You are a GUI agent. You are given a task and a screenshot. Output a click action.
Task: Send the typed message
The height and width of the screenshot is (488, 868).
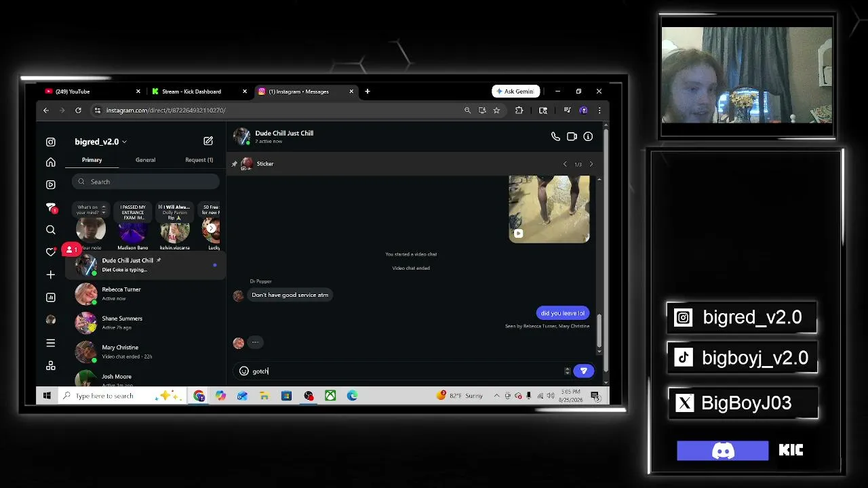pyautogui.click(x=583, y=371)
